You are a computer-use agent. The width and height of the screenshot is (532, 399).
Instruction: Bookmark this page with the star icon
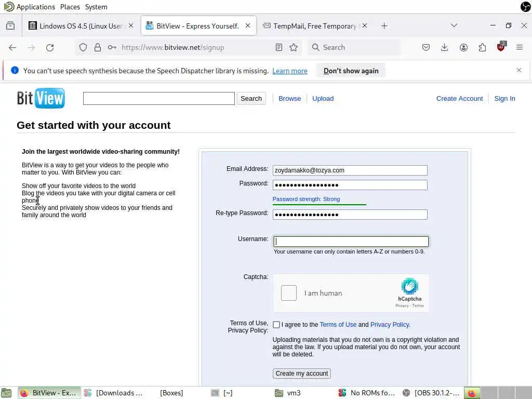[x=294, y=47]
